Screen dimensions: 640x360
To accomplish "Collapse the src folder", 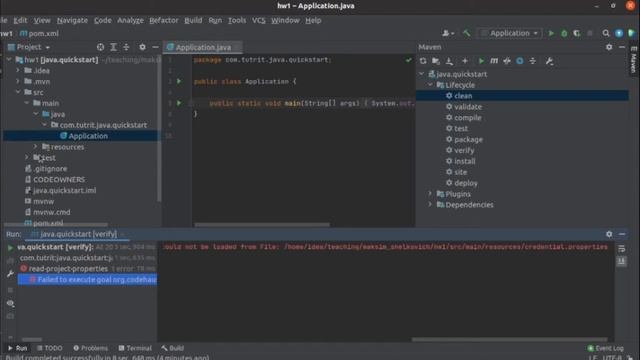I will pyautogui.click(x=18, y=92).
